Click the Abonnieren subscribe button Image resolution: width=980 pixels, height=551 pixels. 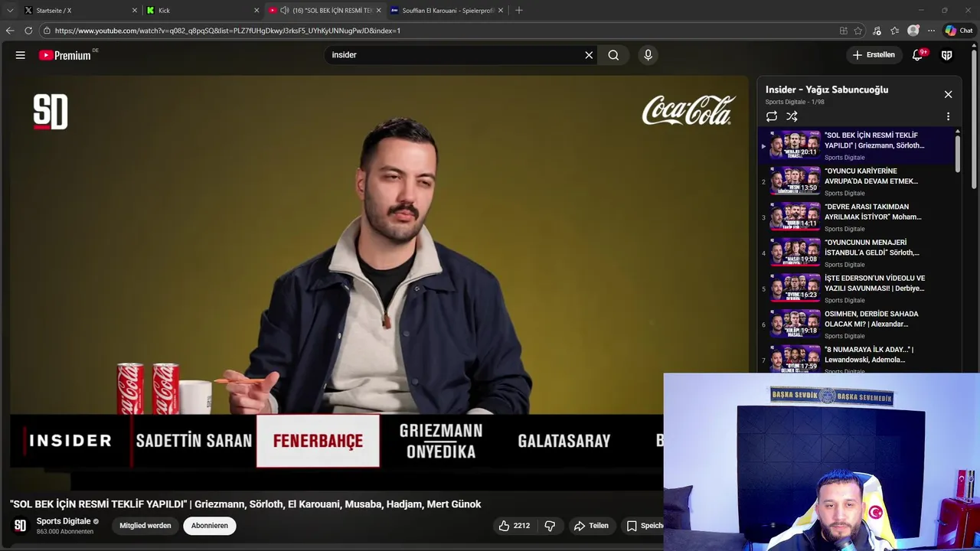(x=209, y=526)
